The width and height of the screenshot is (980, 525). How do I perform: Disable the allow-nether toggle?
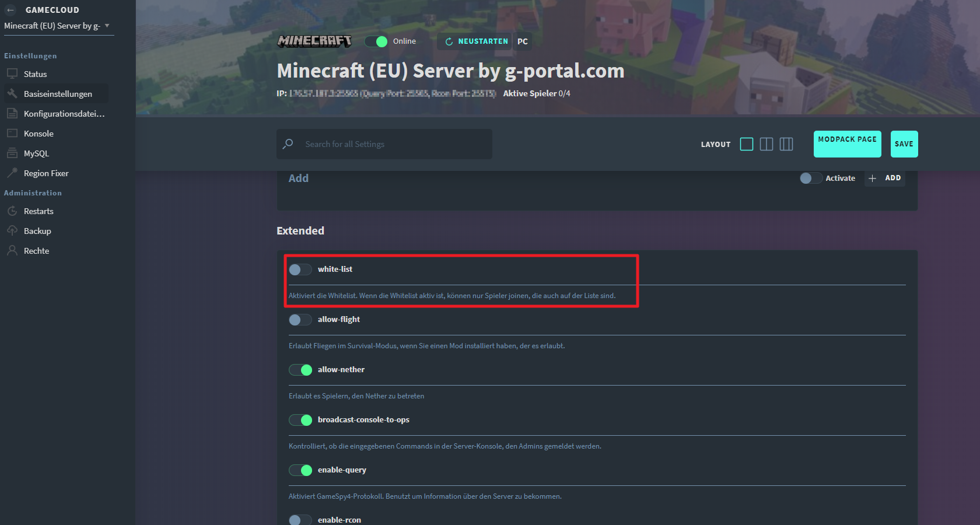(x=300, y=370)
